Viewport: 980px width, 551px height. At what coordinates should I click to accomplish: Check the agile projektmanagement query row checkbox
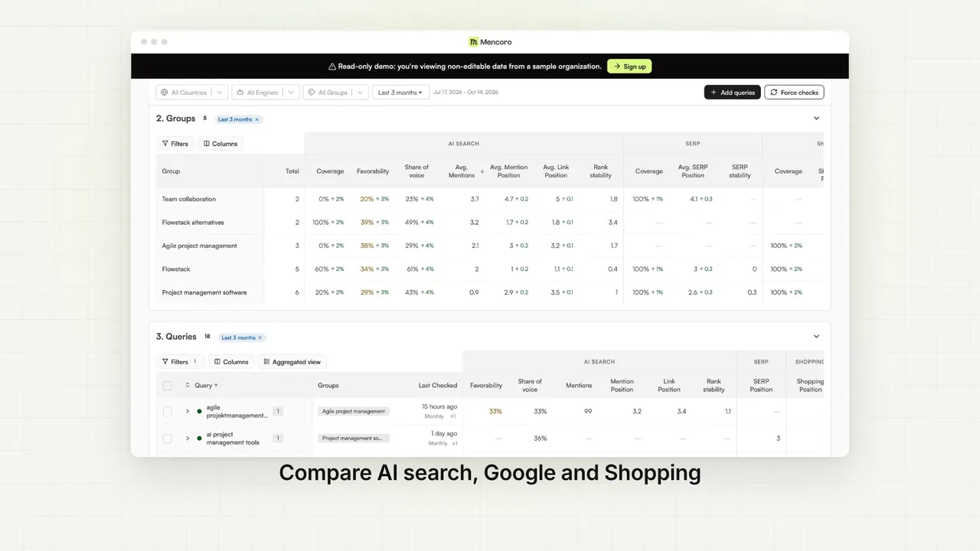point(168,412)
